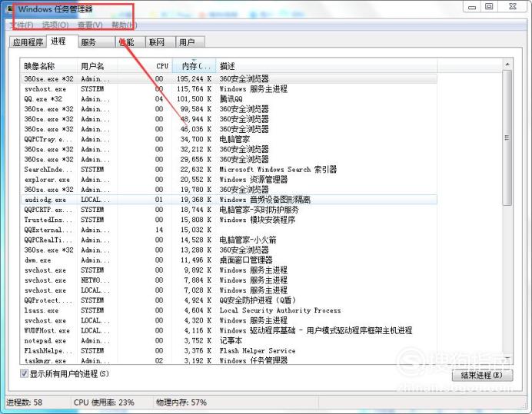Select the QQExternal... process row

(x=229, y=230)
